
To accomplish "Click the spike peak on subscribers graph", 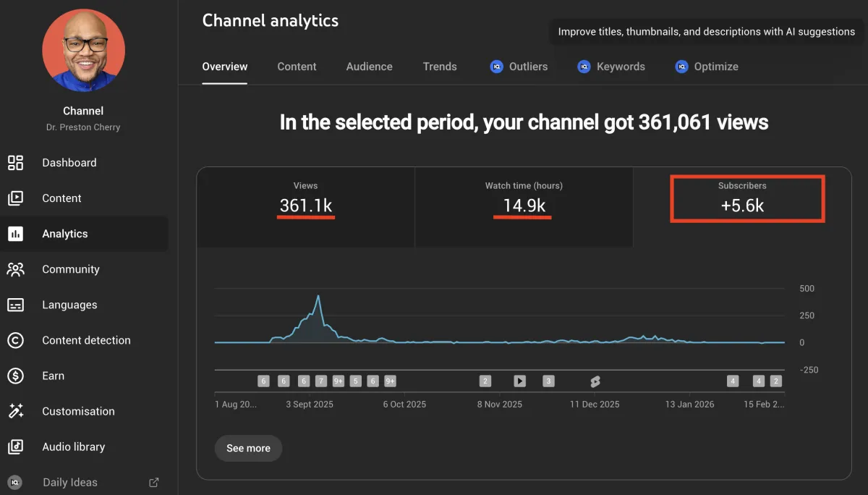I will [318, 297].
